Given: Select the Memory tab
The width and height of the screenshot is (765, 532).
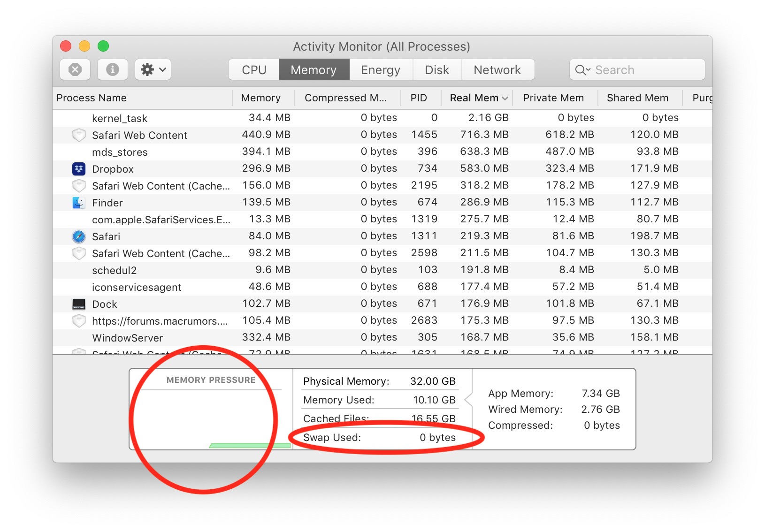Looking at the screenshot, I should [314, 70].
